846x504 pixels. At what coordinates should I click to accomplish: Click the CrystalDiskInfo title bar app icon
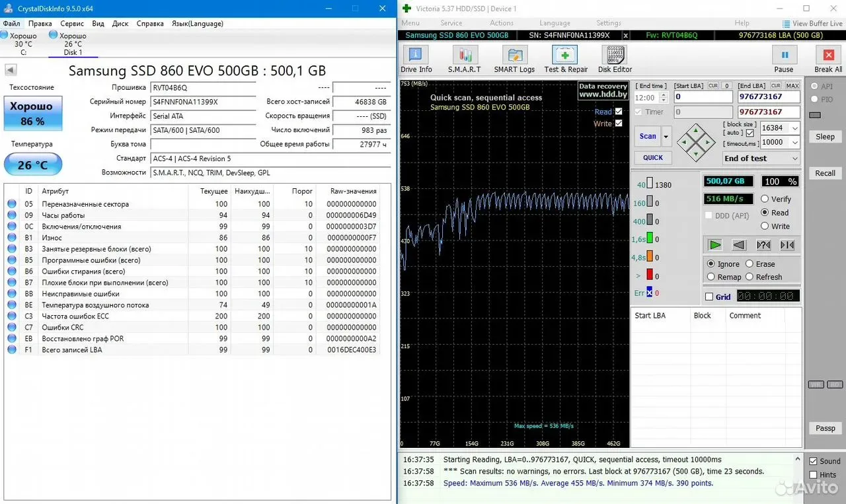click(x=7, y=9)
